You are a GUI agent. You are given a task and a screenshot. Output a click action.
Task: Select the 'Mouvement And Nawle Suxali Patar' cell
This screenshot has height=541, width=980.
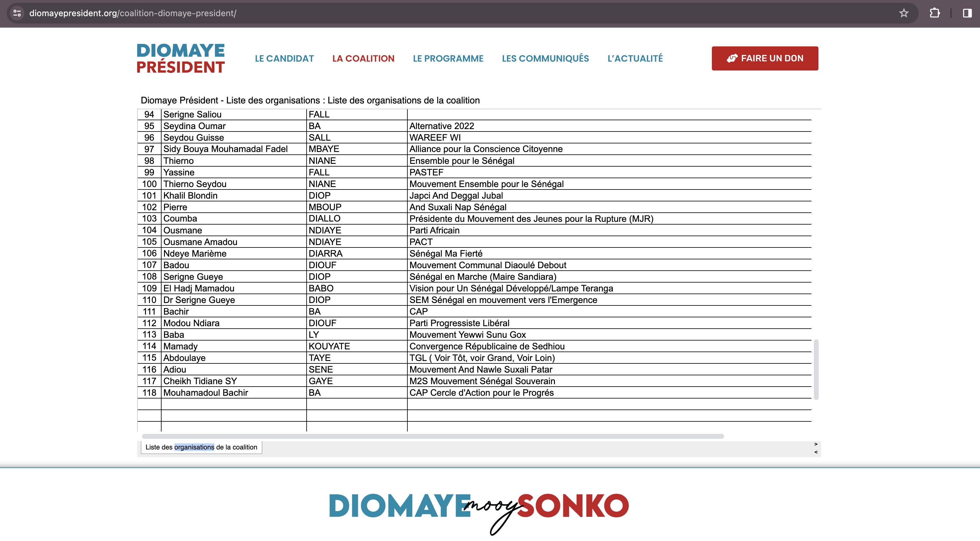pos(609,369)
